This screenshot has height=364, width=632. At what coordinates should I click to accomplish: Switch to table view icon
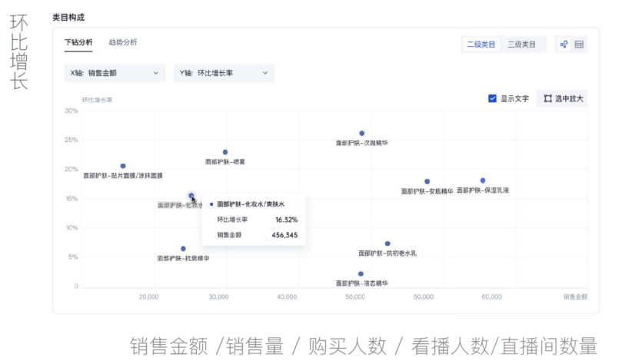579,45
